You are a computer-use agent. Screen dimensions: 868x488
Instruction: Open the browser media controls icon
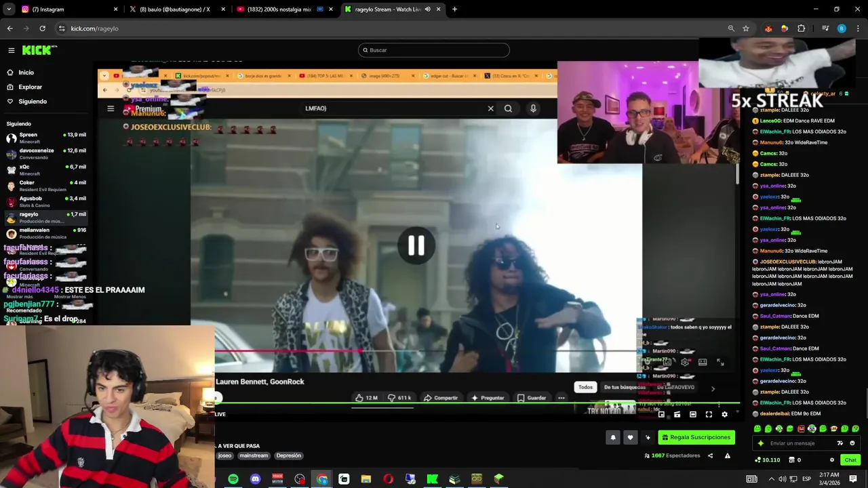[x=825, y=28]
